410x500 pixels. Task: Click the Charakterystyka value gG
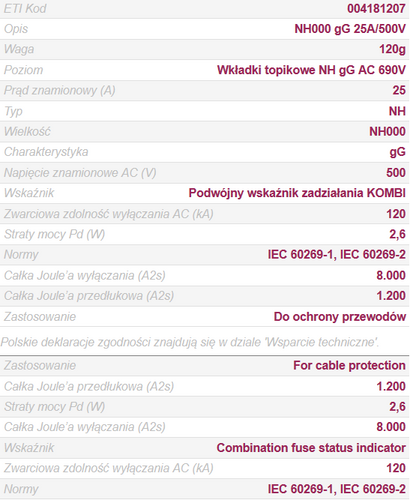pos(398,152)
